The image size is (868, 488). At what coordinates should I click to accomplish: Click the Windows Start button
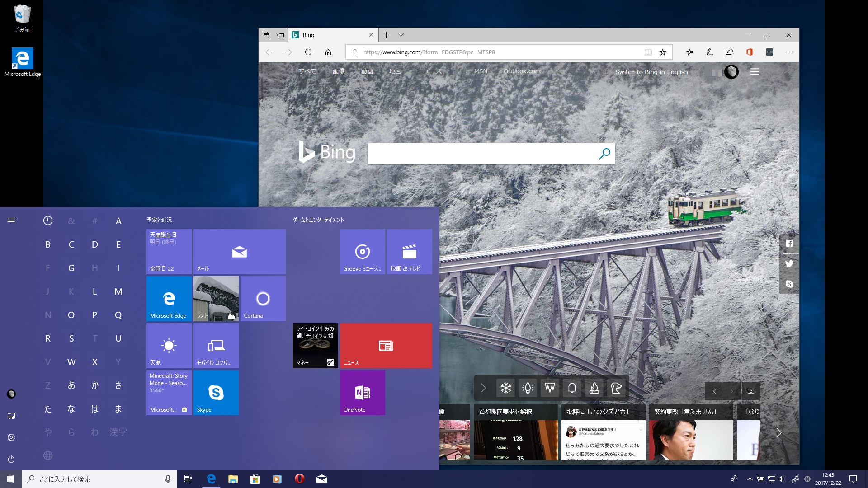[11, 479]
